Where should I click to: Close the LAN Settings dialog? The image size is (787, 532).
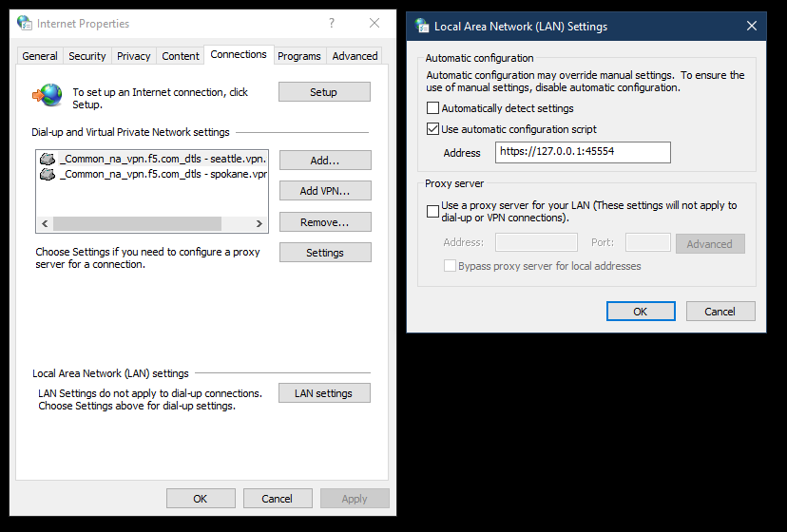tap(752, 26)
